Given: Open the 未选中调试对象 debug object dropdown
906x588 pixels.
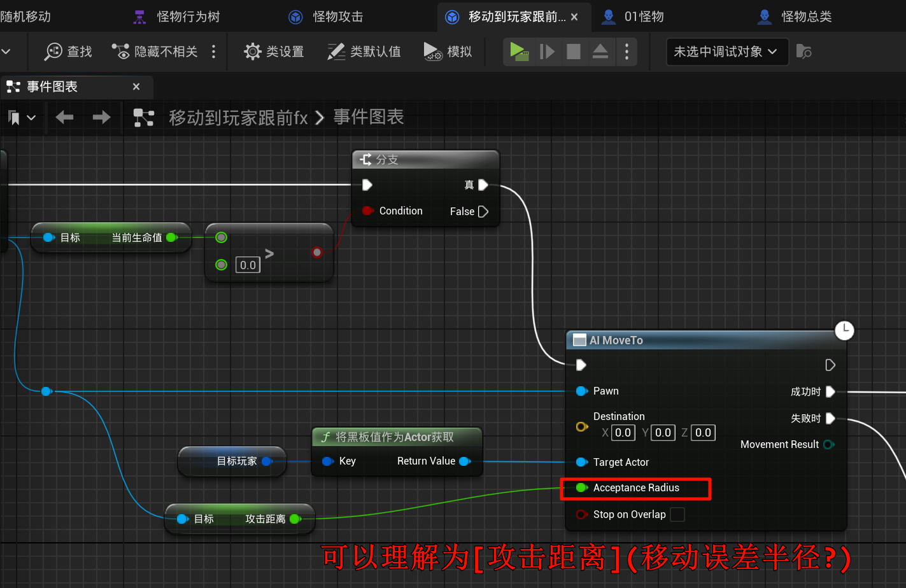Looking at the screenshot, I should [x=726, y=52].
